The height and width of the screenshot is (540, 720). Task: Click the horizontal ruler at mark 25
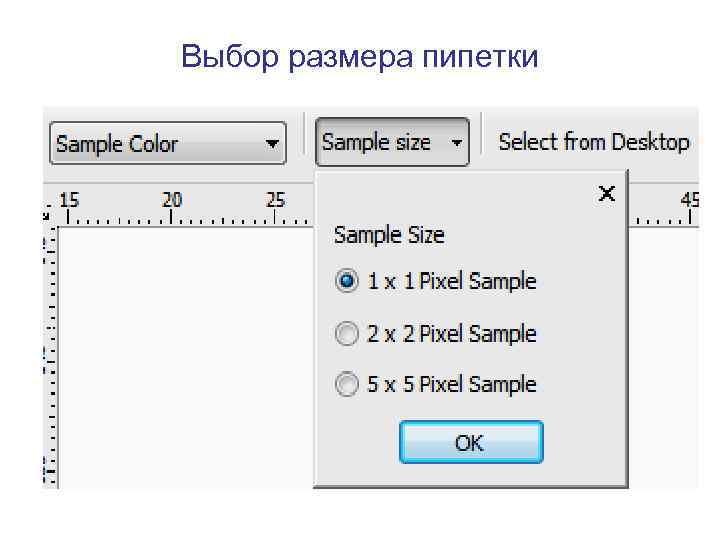(x=276, y=207)
